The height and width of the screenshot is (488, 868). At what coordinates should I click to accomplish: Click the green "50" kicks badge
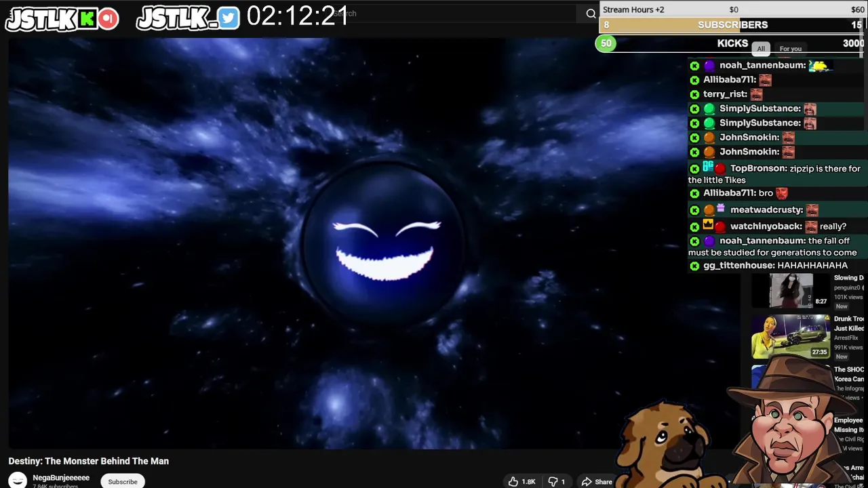(x=606, y=43)
